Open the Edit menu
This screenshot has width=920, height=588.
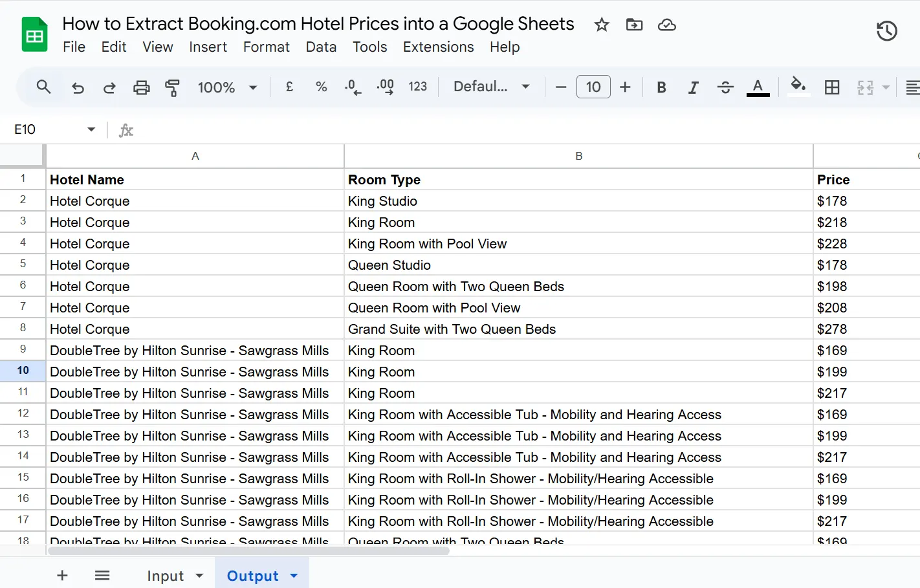[114, 47]
